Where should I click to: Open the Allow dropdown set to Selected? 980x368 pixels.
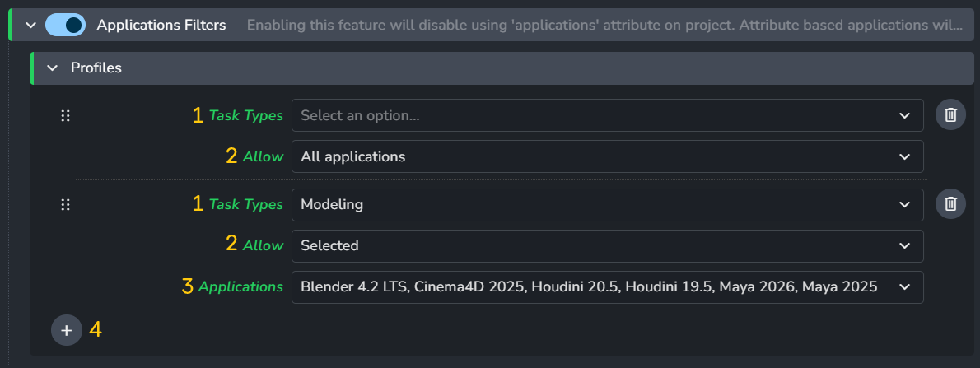pyautogui.click(x=607, y=245)
